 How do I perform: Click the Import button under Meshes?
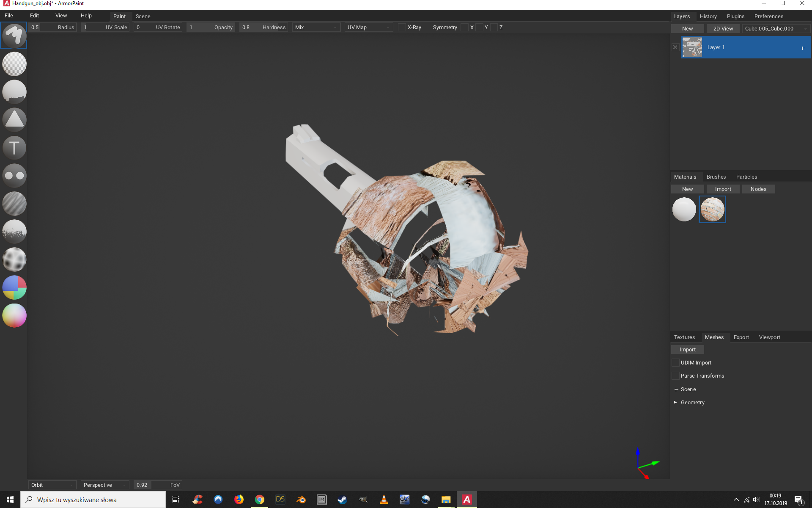click(687, 349)
